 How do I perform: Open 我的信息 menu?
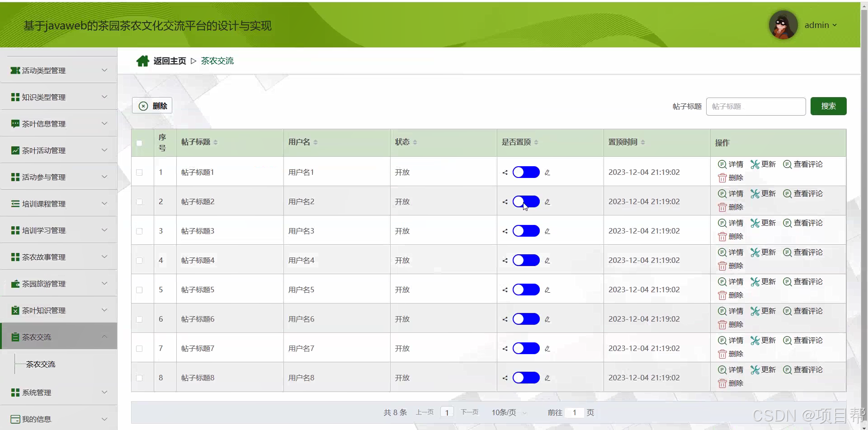click(x=59, y=419)
